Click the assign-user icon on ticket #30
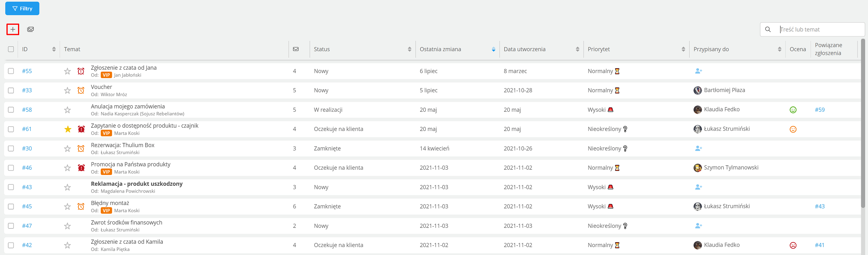The width and height of the screenshot is (868, 255). coord(698,148)
